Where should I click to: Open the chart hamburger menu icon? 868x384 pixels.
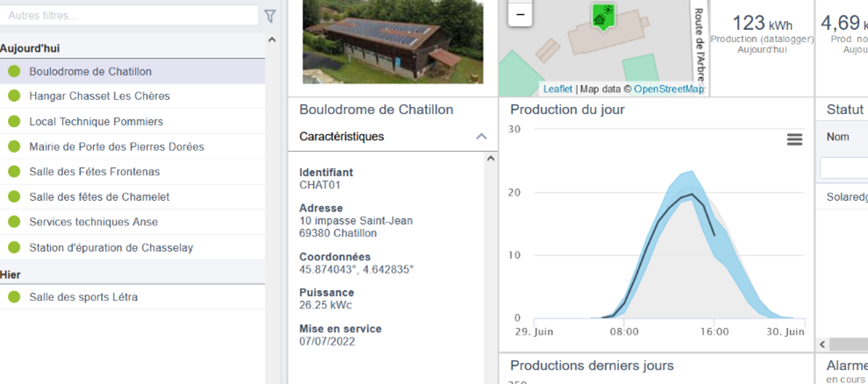coord(794,140)
